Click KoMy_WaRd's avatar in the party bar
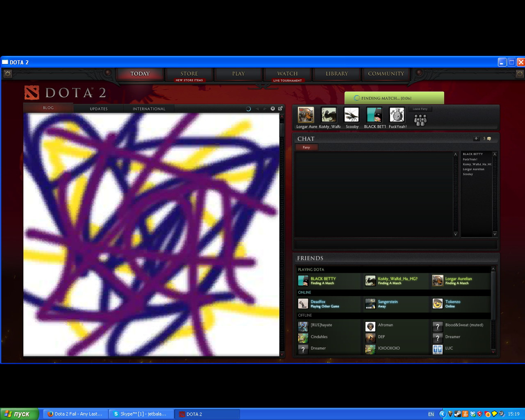Viewport: 525px width, 420px height. click(x=329, y=115)
